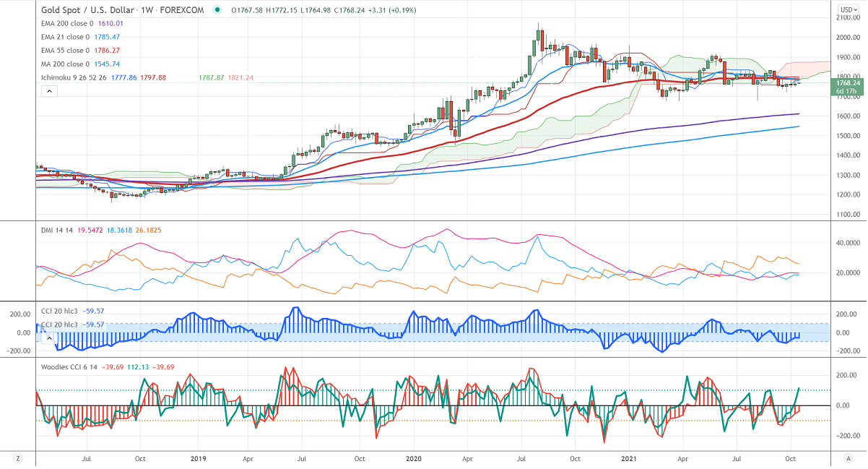The height and width of the screenshot is (469, 868).
Task: Click the open price O1767.58
Action: tap(248, 11)
